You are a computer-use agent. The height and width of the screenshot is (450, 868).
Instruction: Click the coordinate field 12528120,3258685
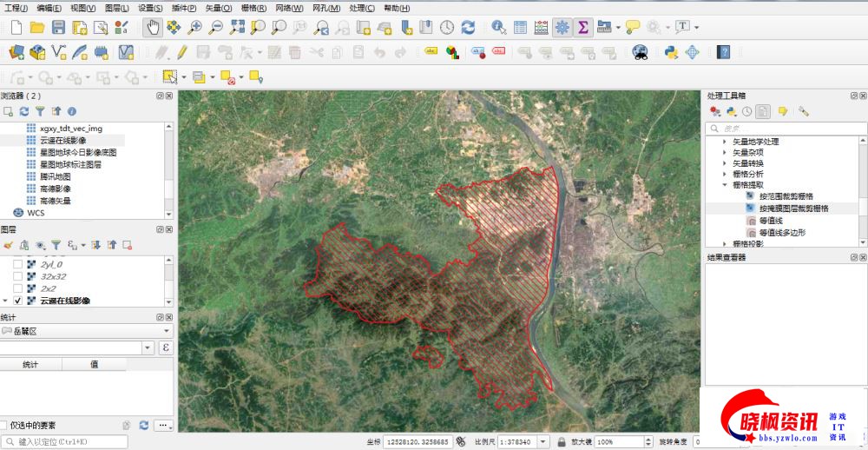pos(418,441)
